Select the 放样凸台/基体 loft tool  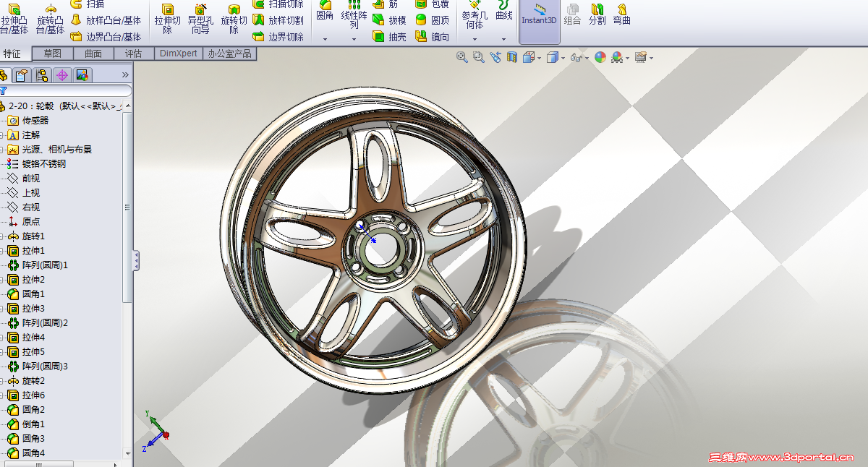[x=106, y=20]
